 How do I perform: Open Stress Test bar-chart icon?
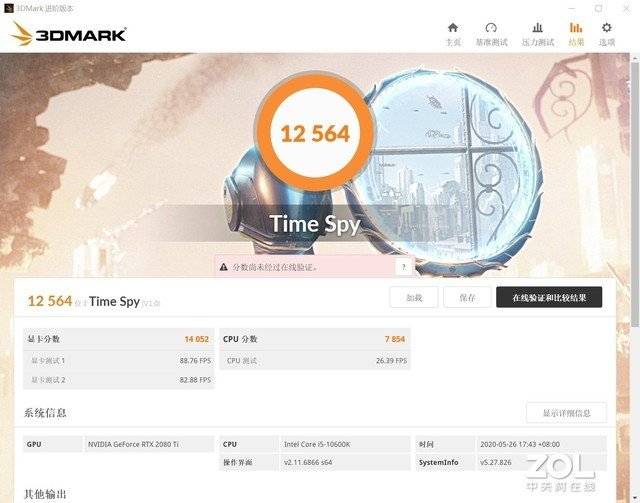point(538,28)
